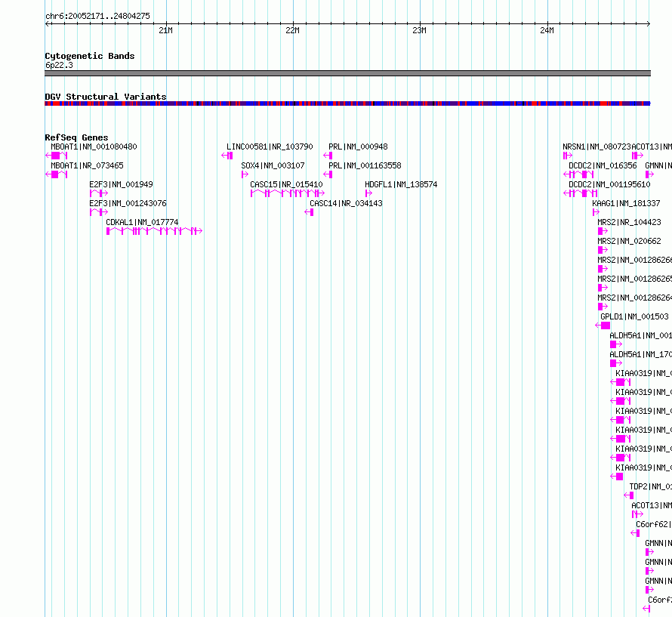
Task: Click the gene glyph under MBOAT1|NM_001080480
Action: click(x=56, y=156)
